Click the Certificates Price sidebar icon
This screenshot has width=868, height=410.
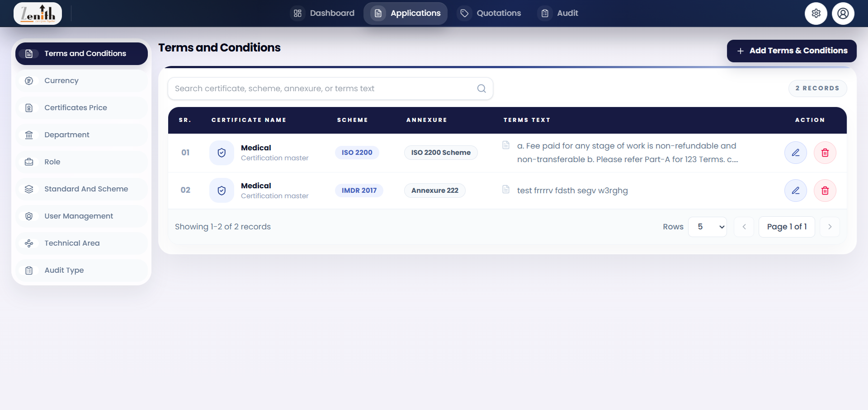[29, 108]
